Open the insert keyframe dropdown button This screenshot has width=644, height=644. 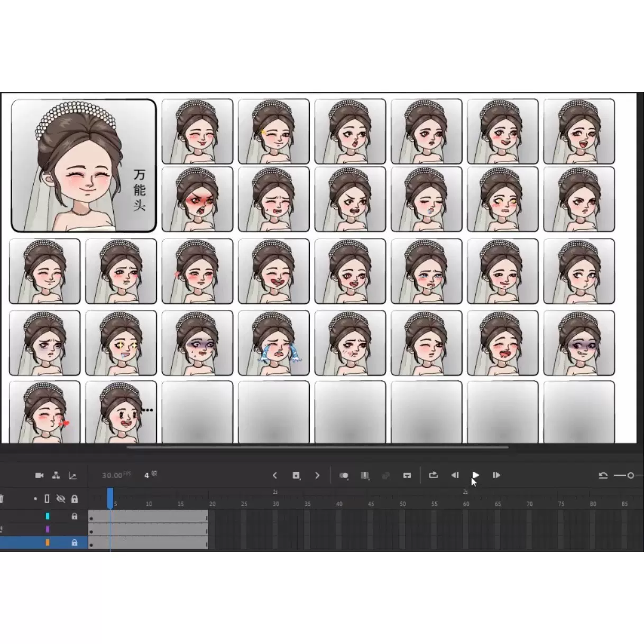(296, 475)
